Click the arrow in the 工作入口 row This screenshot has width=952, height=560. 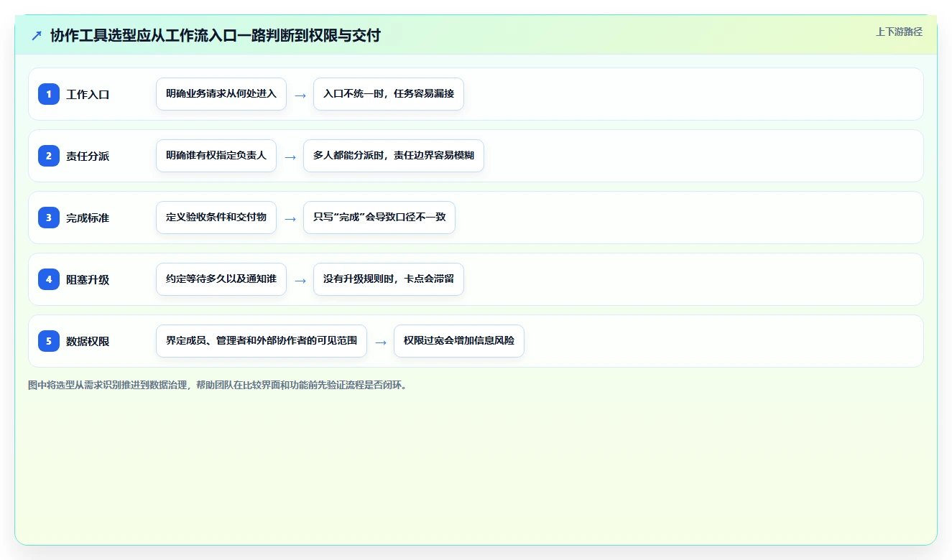[300, 95]
